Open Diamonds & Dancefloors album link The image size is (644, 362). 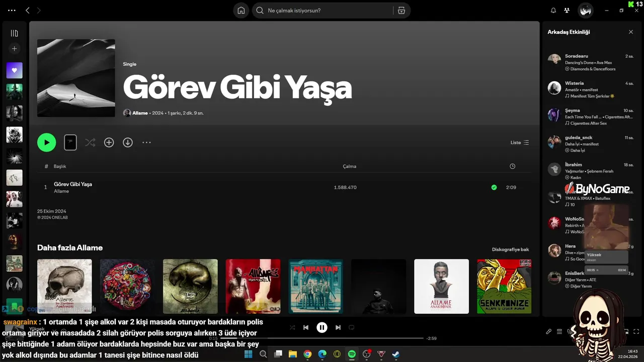point(593,69)
